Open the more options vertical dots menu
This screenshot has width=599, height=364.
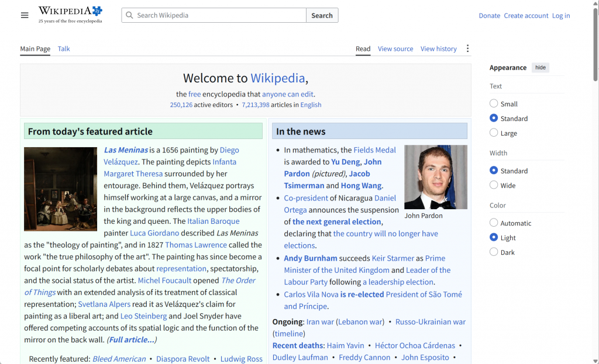click(x=467, y=48)
